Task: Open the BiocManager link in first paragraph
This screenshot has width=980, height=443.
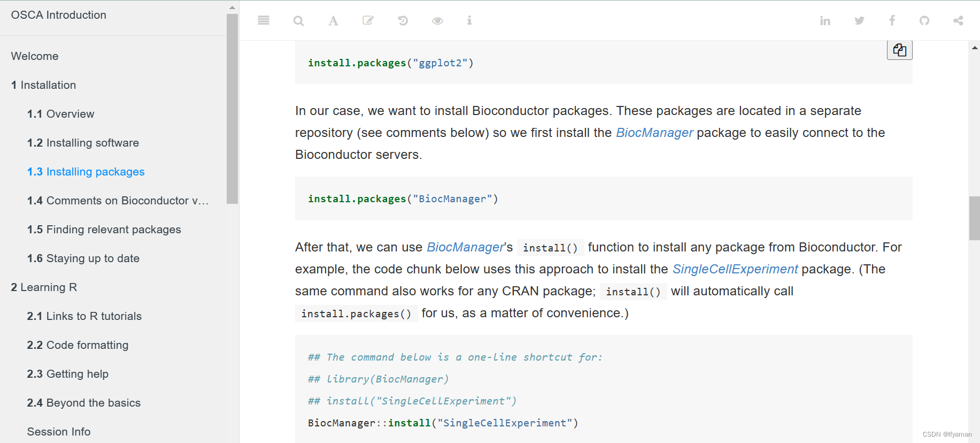Action: 654,133
